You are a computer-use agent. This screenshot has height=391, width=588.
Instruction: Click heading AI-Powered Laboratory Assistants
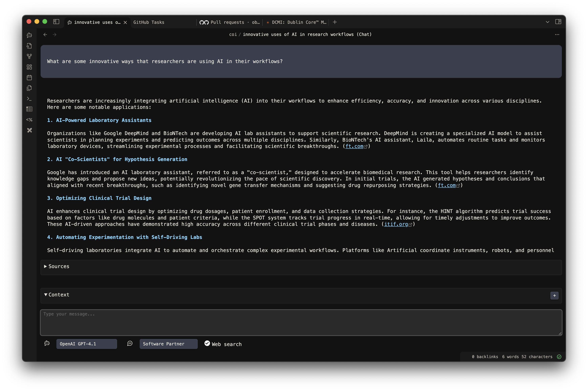pos(99,120)
